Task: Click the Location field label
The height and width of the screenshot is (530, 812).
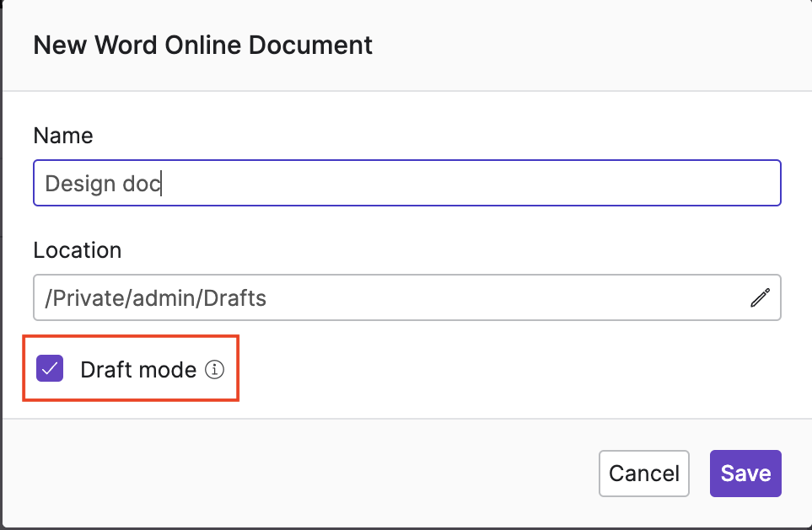Action: (78, 250)
